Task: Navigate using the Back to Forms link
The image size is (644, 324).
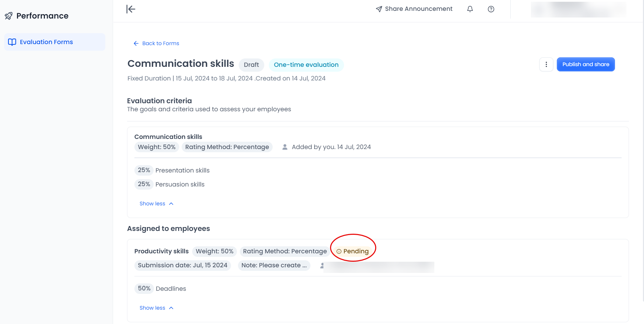Action: point(156,43)
